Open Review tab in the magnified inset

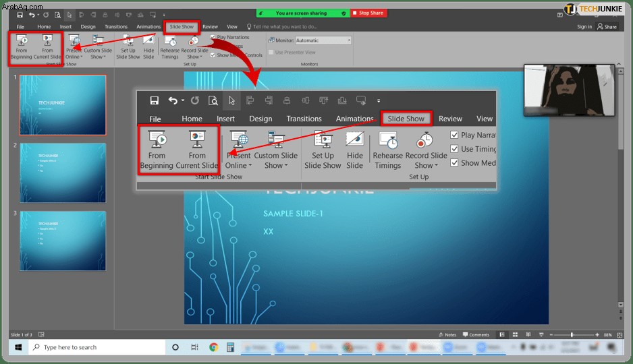[450, 119]
